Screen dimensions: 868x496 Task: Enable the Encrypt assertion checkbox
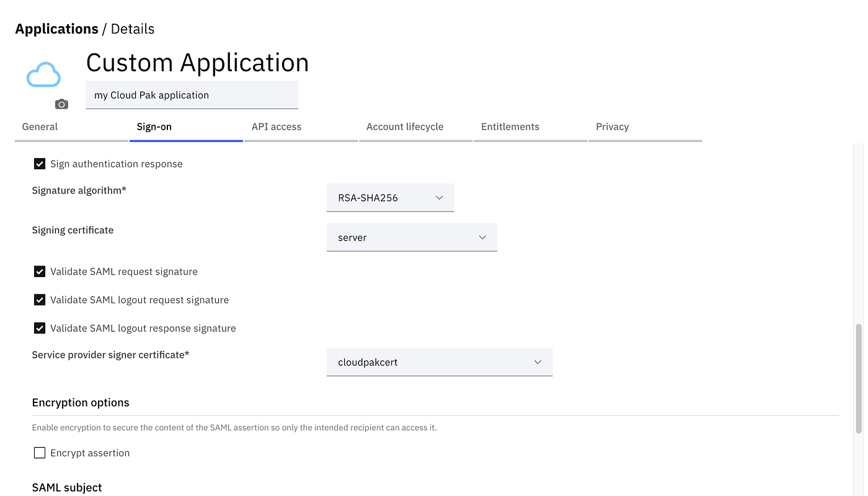[40, 453]
